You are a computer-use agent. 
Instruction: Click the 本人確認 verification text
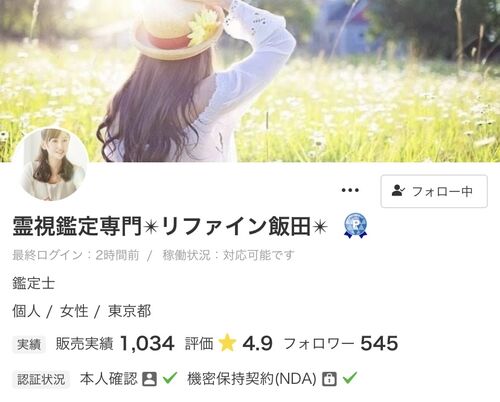click(109, 379)
